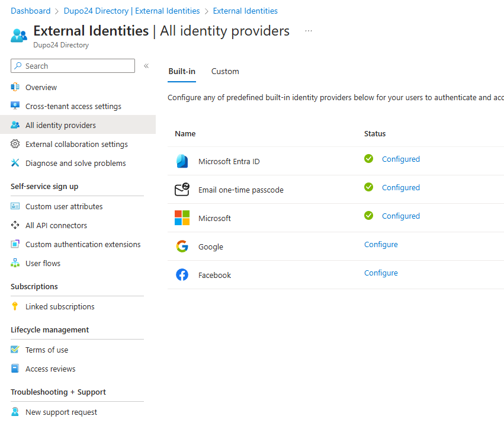Image resolution: width=504 pixels, height=448 pixels.
Task: Click the last External Identities breadcrumb
Action: pyautogui.click(x=245, y=11)
